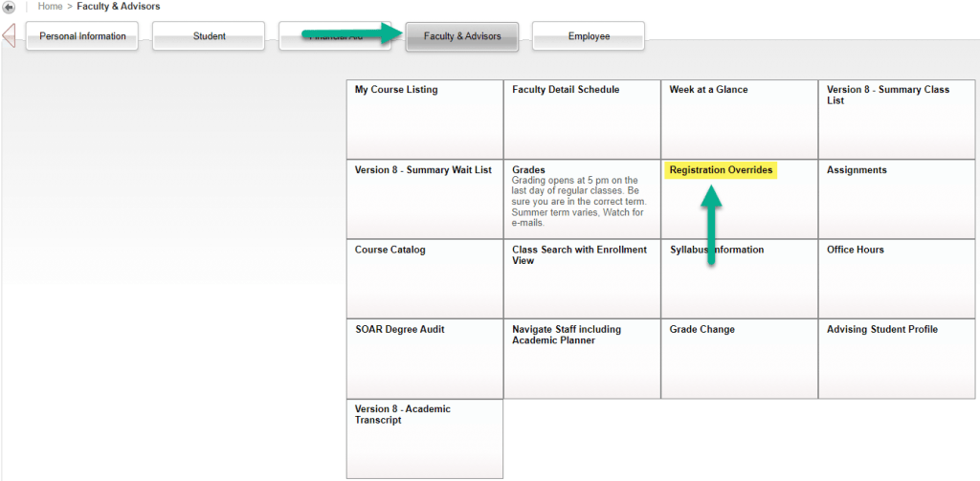This screenshot has height=481, width=980.
Task: Switch to the Student tab
Action: [209, 36]
